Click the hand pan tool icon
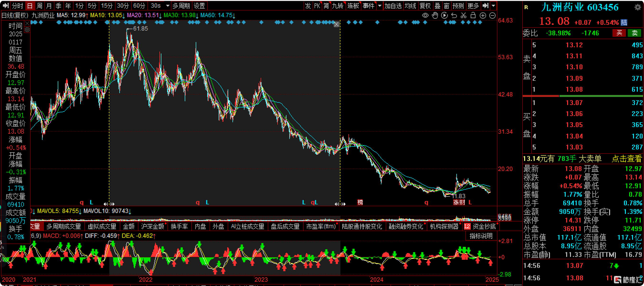644x286 pixels. tap(435, 16)
